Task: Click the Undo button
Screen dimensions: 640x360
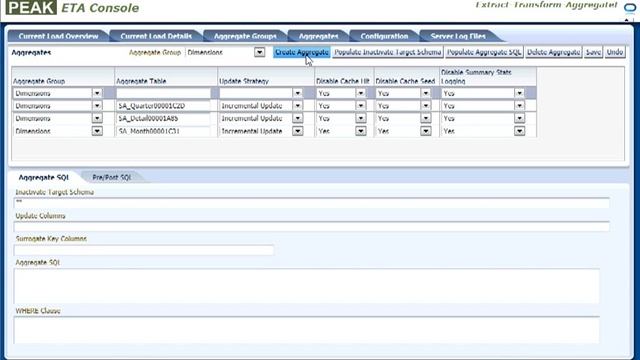Action: [615, 52]
